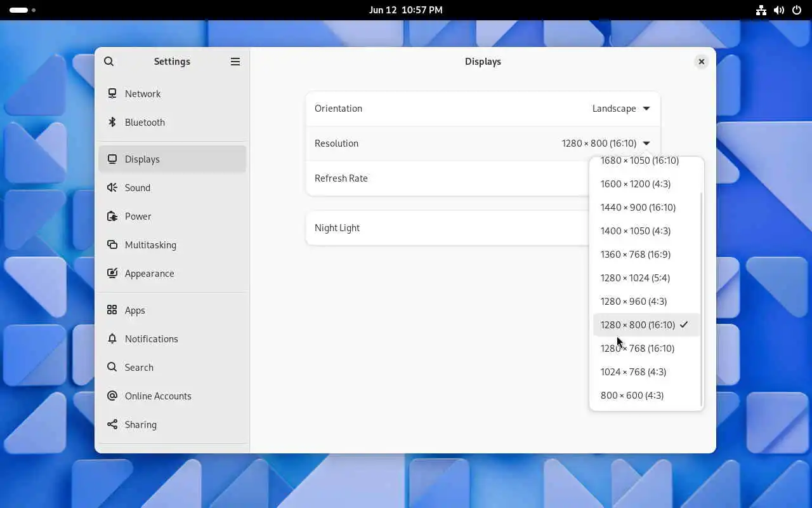
Task: Click the Sound speaker icon in sidebar
Action: click(112, 187)
